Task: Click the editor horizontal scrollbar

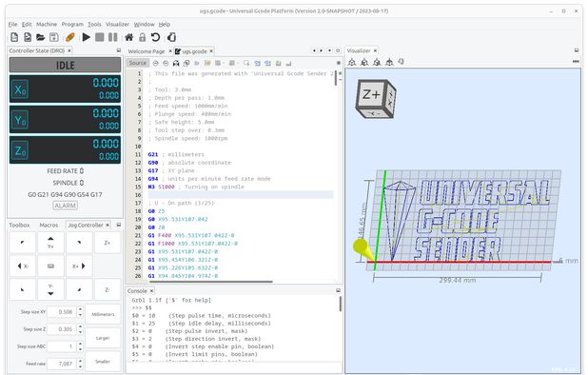Action: pyautogui.click(x=211, y=282)
